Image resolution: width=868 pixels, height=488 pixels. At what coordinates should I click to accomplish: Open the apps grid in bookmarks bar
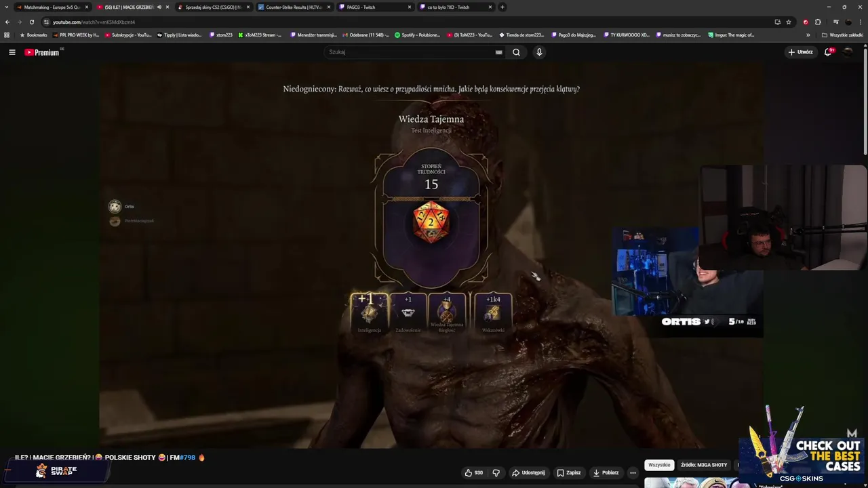click(7, 35)
